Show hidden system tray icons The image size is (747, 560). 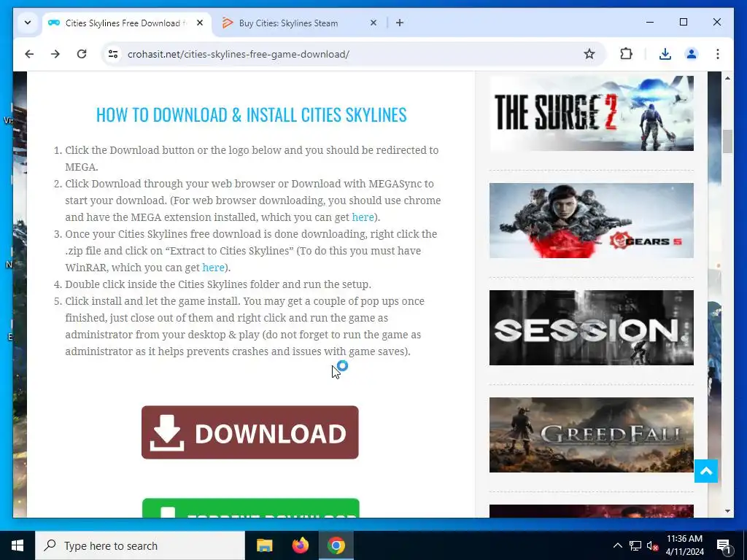pyautogui.click(x=617, y=545)
